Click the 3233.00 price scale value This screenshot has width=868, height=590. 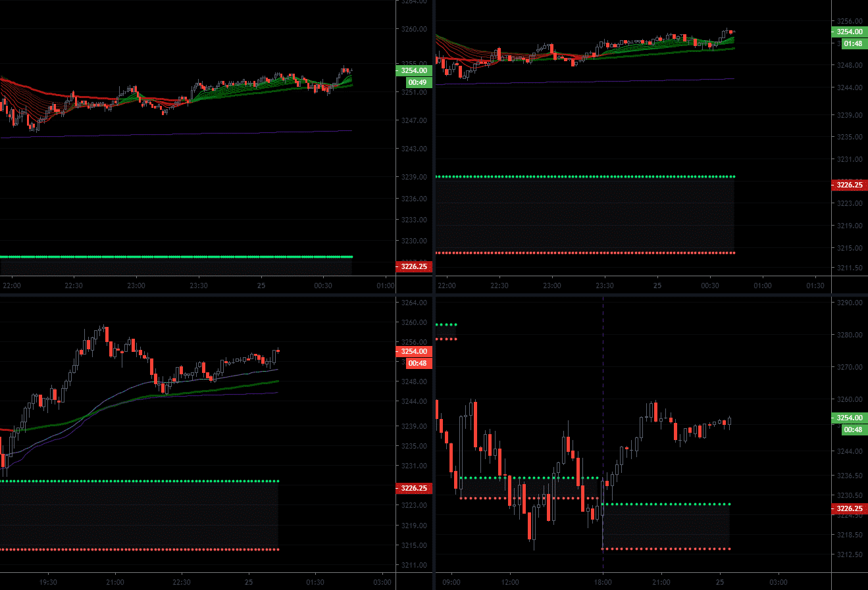click(x=414, y=220)
